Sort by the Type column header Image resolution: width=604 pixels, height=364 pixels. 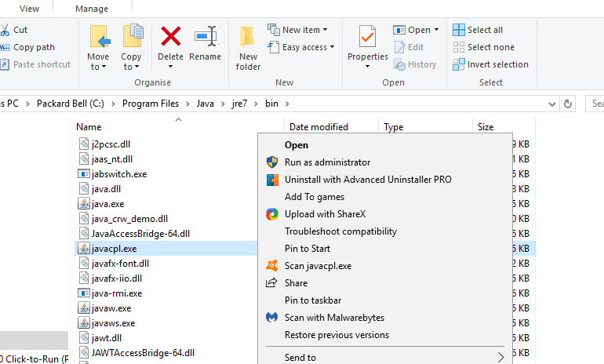click(x=393, y=127)
